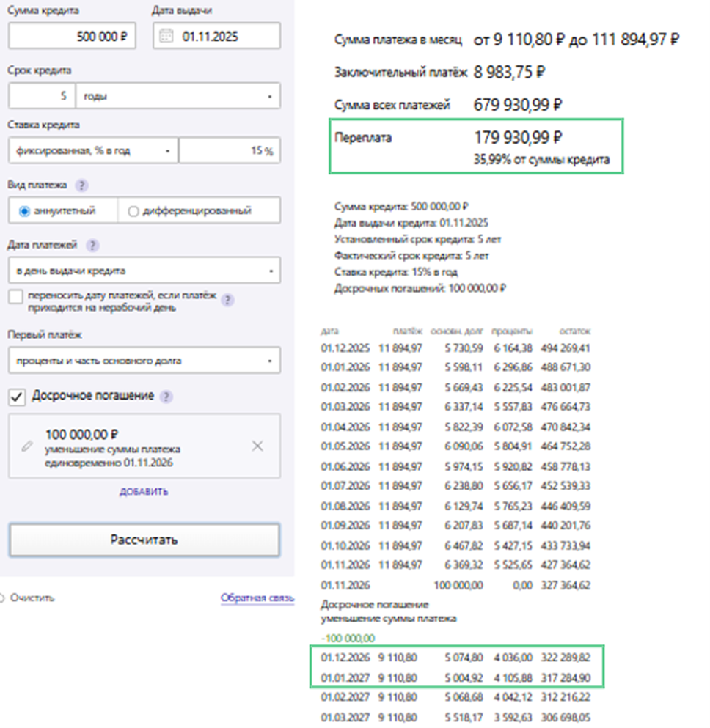This screenshot has width=710, height=728.
Task: Select аннуитетный payment type
Action: coord(25,211)
